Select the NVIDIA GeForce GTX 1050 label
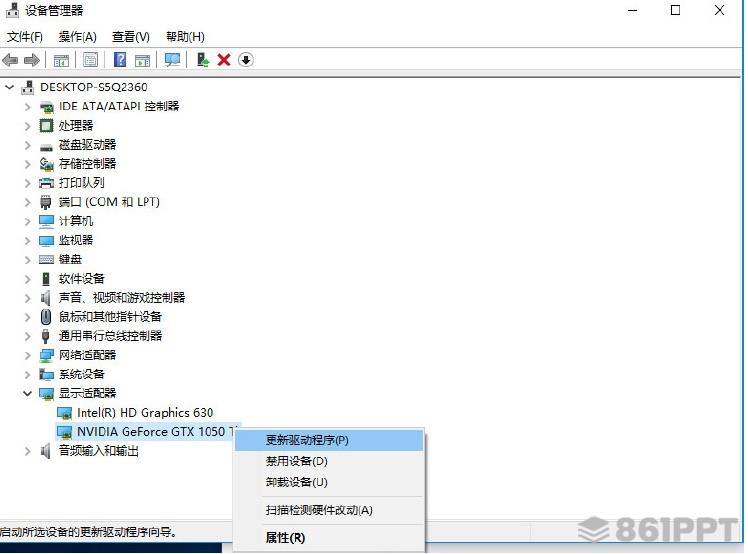This screenshot has width=748, height=554. (157, 432)
